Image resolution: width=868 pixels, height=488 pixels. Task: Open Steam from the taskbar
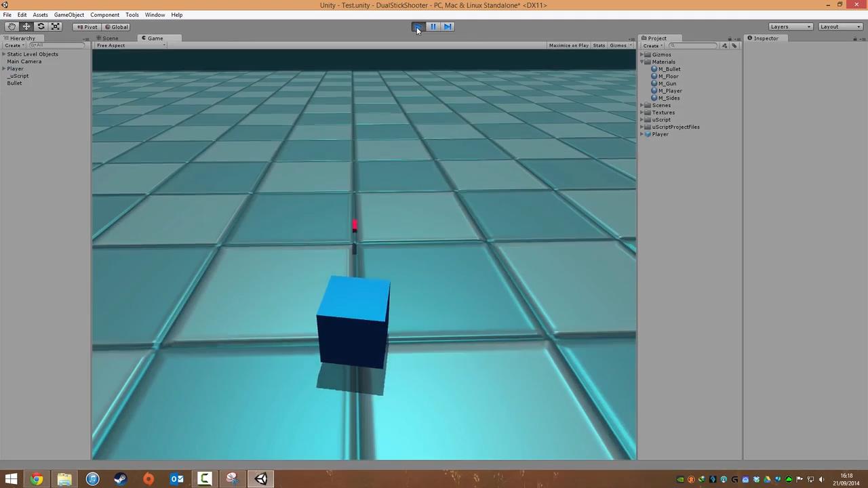tap(121, 479)
